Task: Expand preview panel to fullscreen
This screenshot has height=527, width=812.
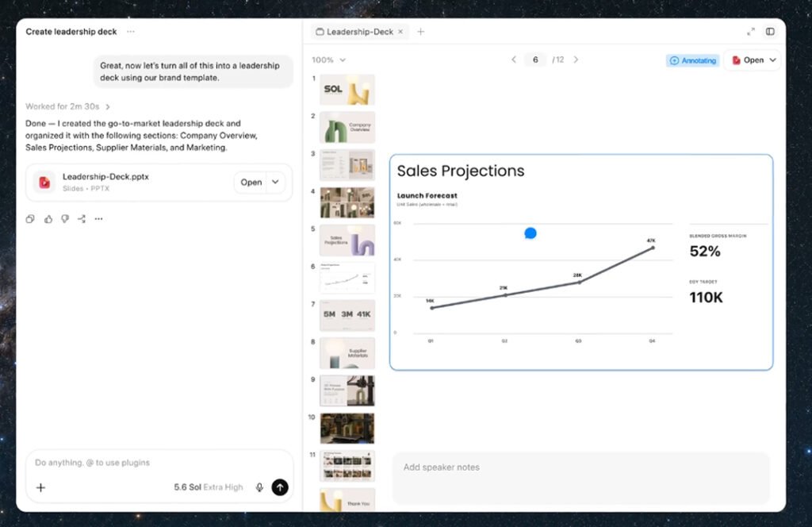Action: click(x=751, y=32)
